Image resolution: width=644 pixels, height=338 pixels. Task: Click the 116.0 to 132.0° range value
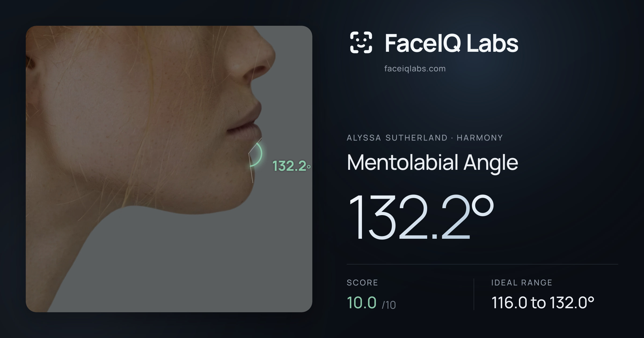click(x=543, y=303)
